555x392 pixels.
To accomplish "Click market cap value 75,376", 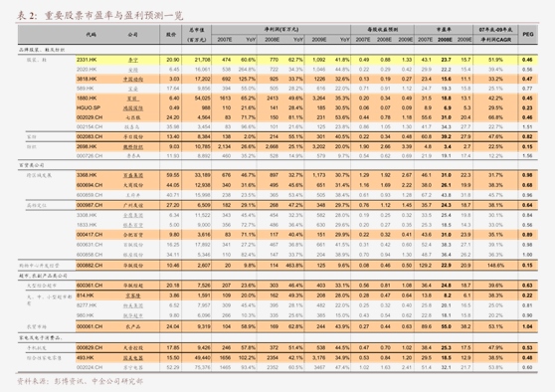I will (x=202, y=367).
